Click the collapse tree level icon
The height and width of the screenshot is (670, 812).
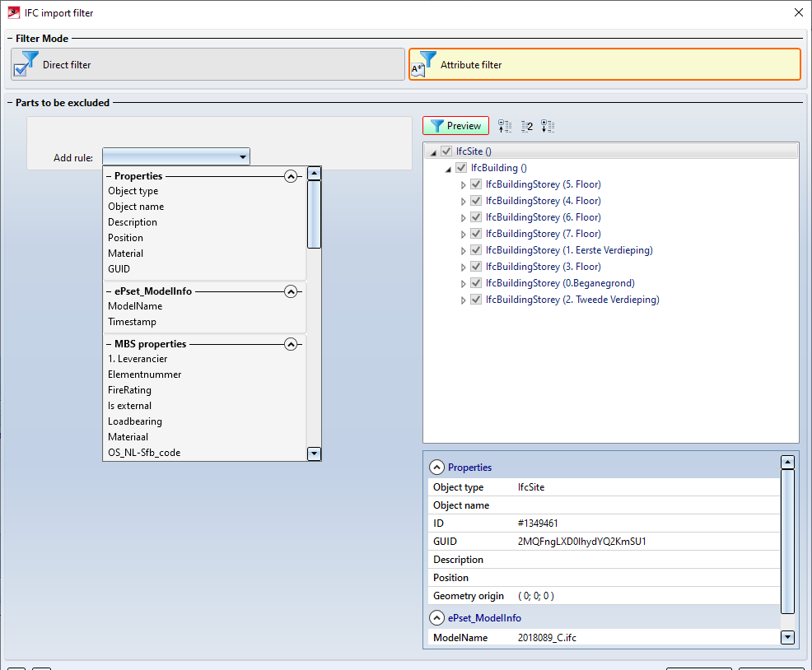505,126
